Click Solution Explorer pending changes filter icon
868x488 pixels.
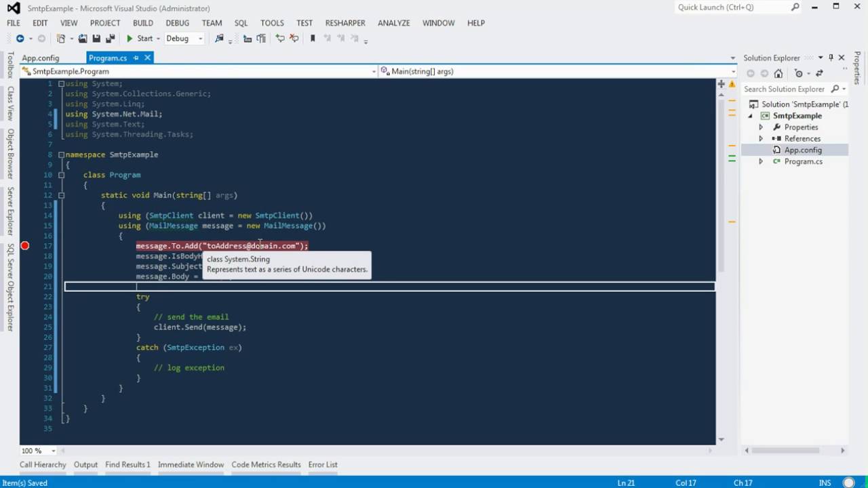799,73
